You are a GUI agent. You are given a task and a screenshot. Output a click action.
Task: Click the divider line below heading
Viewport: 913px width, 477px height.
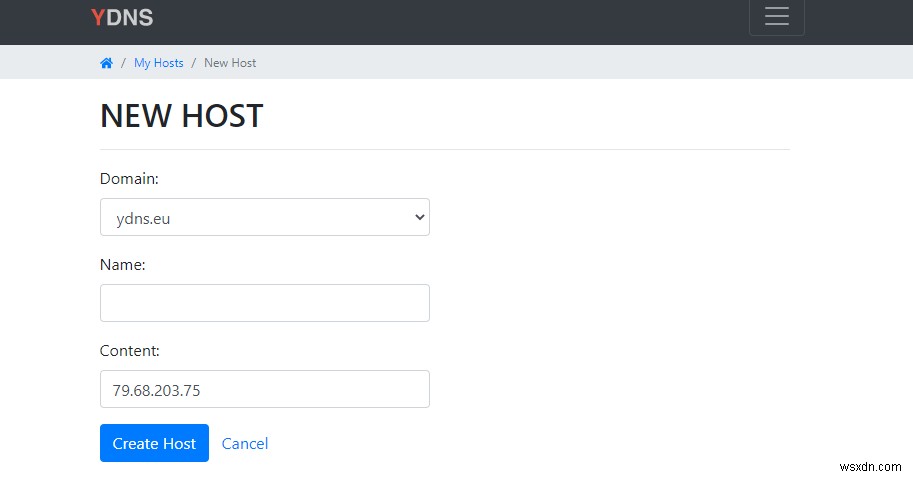[445, 150]
